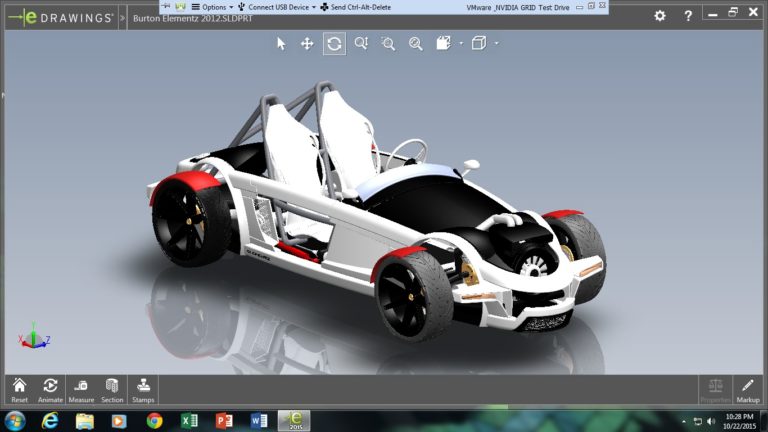Viewport: 768px width, 432px height.
Task: Launch Internet Explorer from taskbar
Action: click(x=49, y=421)
